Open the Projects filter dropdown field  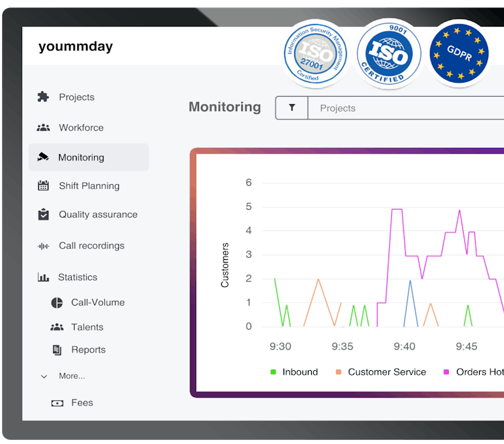(x=406, y=107)
